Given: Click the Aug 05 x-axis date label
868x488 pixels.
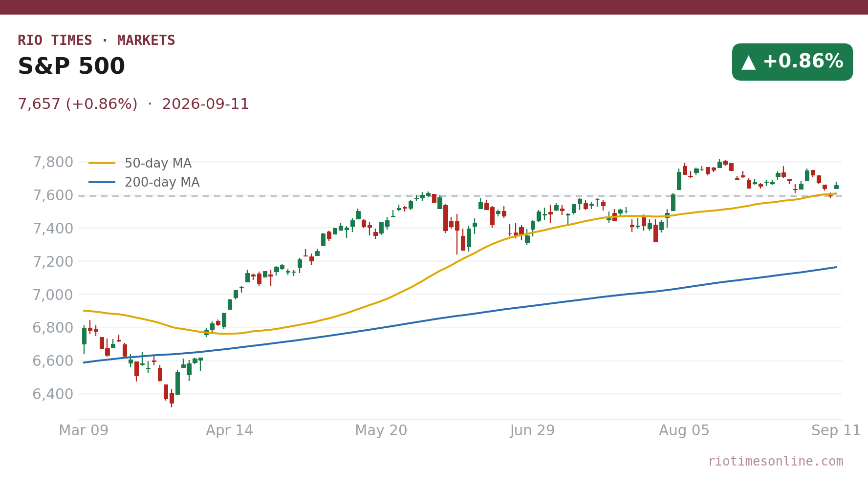Looking at the screenshot, I should point(684,430).
